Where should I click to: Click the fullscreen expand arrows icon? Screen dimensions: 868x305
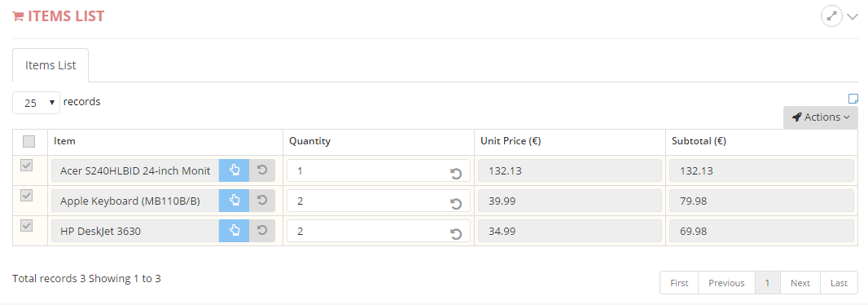point(831,16)
